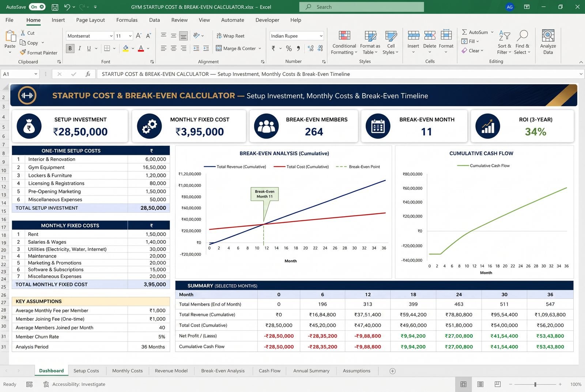585x392 pixels.
Task: Open the Borders dropdown arrow
Action: click(114, 48)
